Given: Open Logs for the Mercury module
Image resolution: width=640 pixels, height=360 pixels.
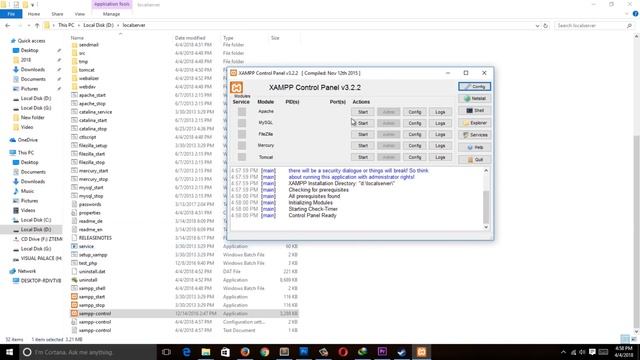Looking at the screenshot, I should (x=440, y=146).
